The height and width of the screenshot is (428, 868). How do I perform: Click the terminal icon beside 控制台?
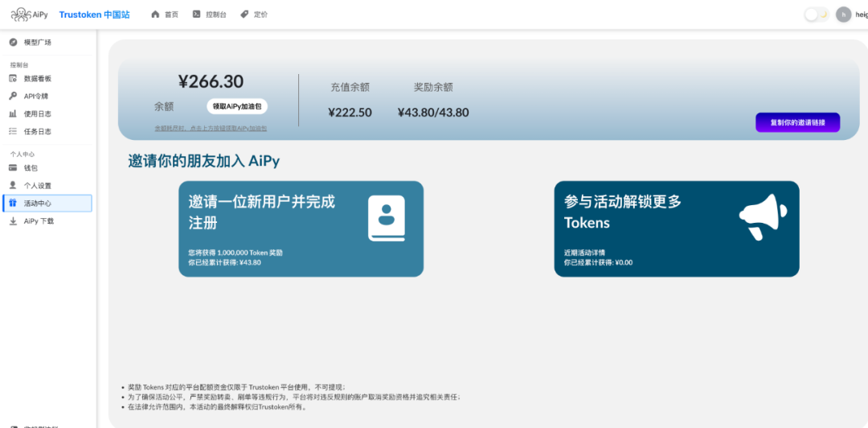pyautogui.click(x=197, y=14)
